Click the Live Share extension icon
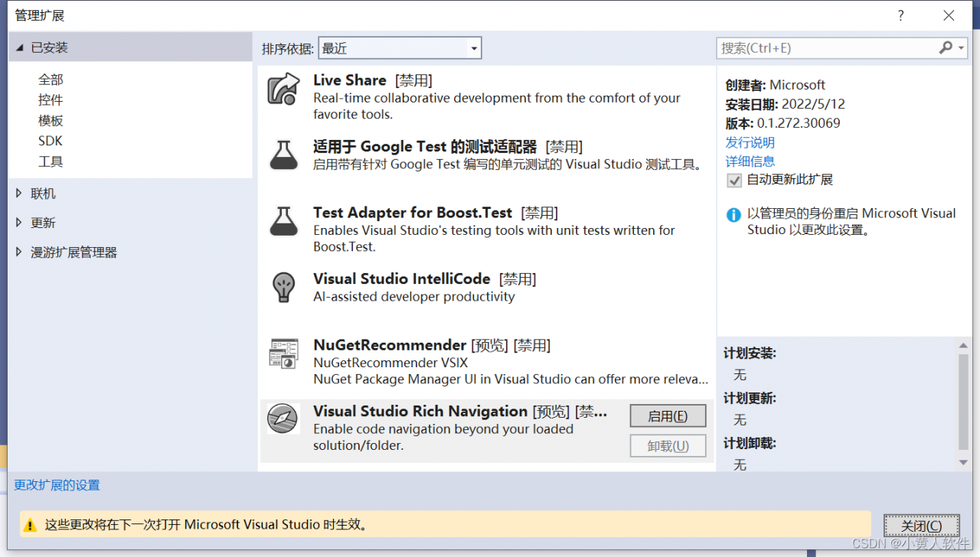 pos(283,89)
